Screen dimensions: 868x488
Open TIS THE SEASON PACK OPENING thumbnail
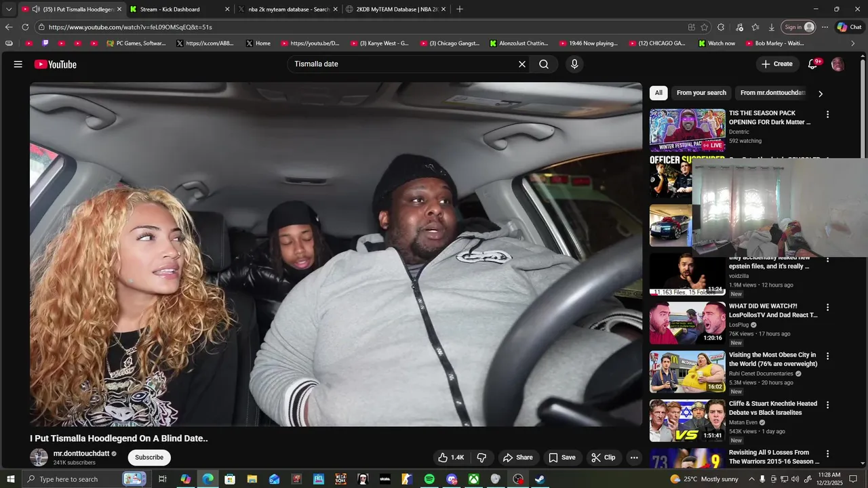click(x=687, y=130)
